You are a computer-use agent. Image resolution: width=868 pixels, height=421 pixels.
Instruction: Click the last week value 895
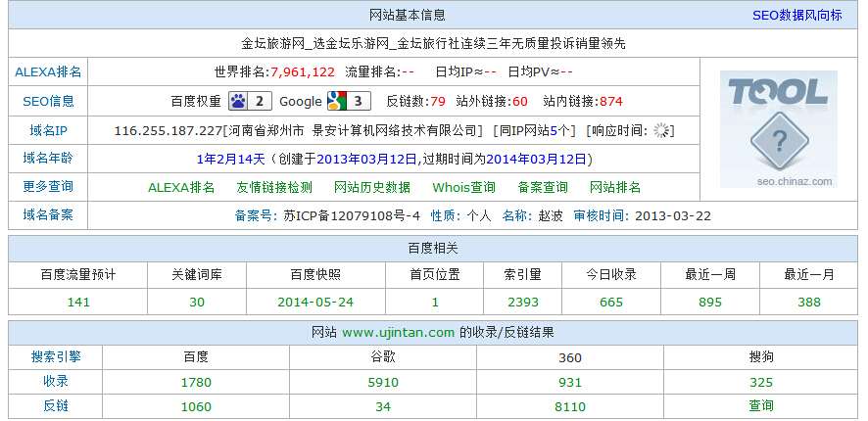tap(710, 303)
